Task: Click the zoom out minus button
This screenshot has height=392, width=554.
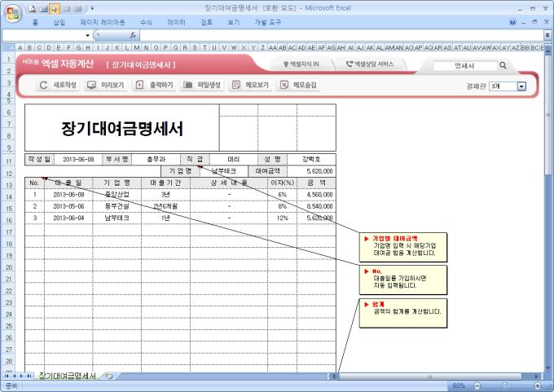Action: coord(477,385)
